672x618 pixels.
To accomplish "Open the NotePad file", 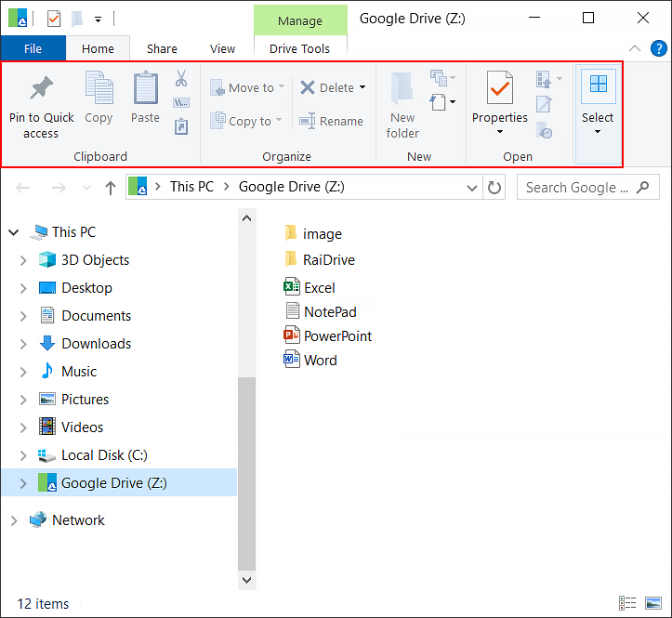I will 321,311.
